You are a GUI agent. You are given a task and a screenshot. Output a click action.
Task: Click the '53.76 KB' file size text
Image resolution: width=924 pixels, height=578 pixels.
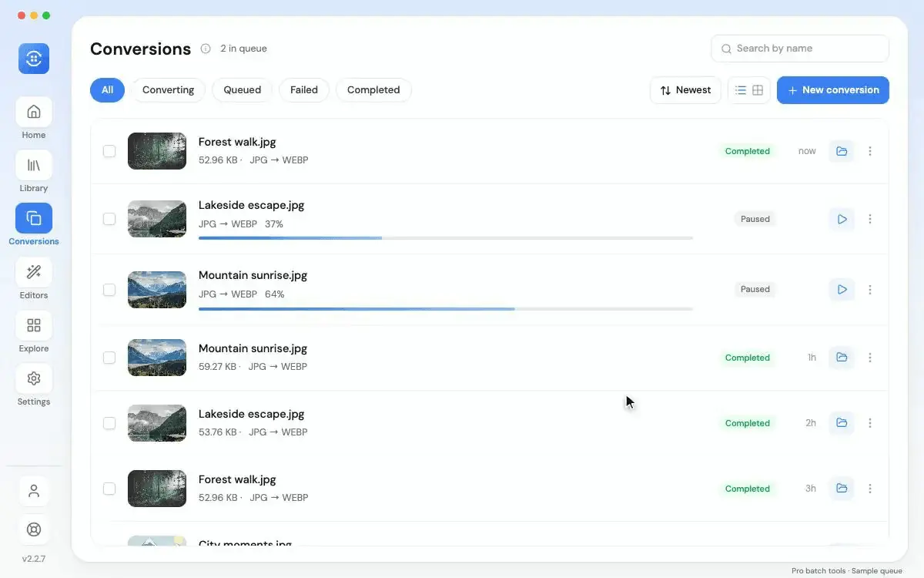pyautogui.click(x=217, y=432)
